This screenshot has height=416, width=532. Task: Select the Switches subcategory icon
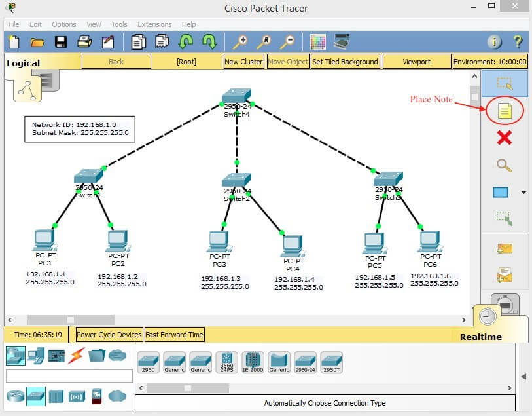[35, 396]
